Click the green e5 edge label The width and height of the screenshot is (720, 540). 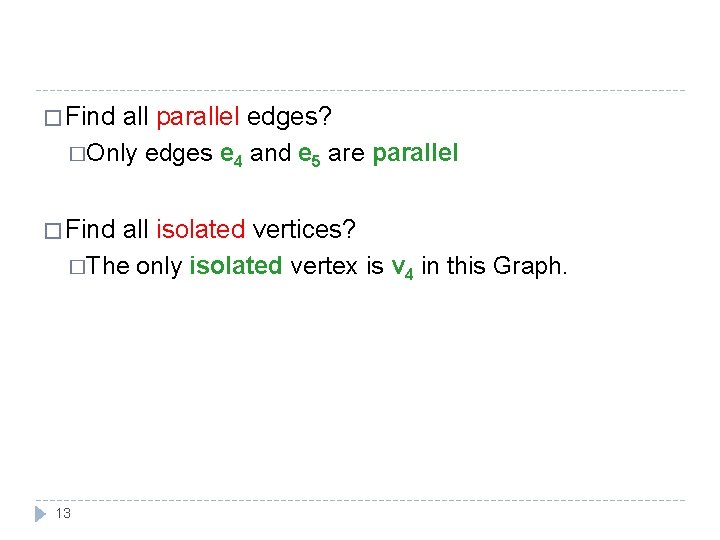(309, 155)
